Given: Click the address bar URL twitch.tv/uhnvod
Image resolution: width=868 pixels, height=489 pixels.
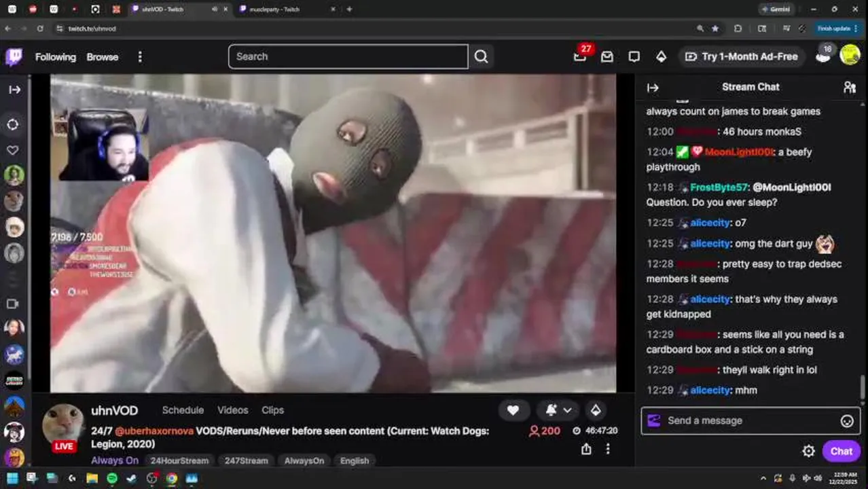Looking at the screenshot, I should [x=92, y=29].
